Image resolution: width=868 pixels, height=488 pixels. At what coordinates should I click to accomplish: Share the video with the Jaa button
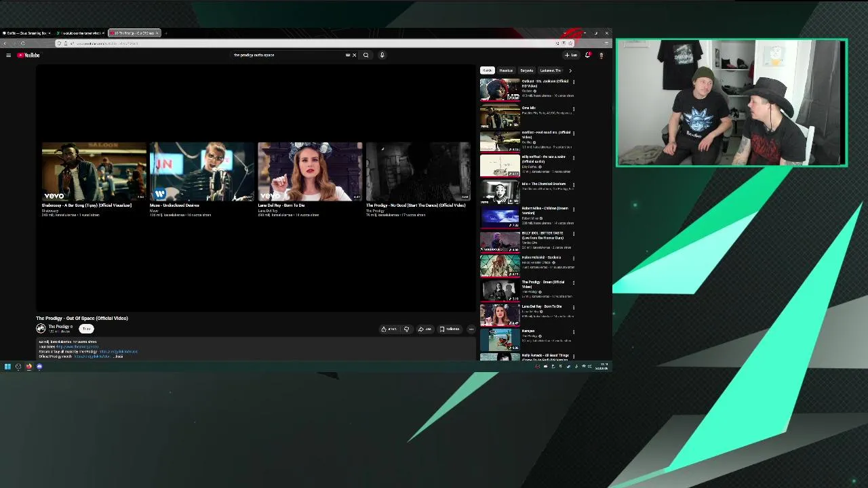tap(425, 329)
